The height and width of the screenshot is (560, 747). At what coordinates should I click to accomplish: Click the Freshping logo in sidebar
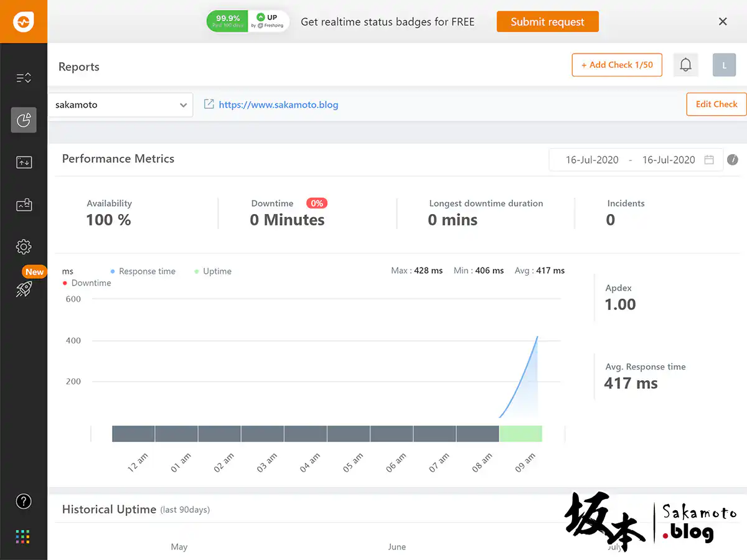[x=23, y=22]
